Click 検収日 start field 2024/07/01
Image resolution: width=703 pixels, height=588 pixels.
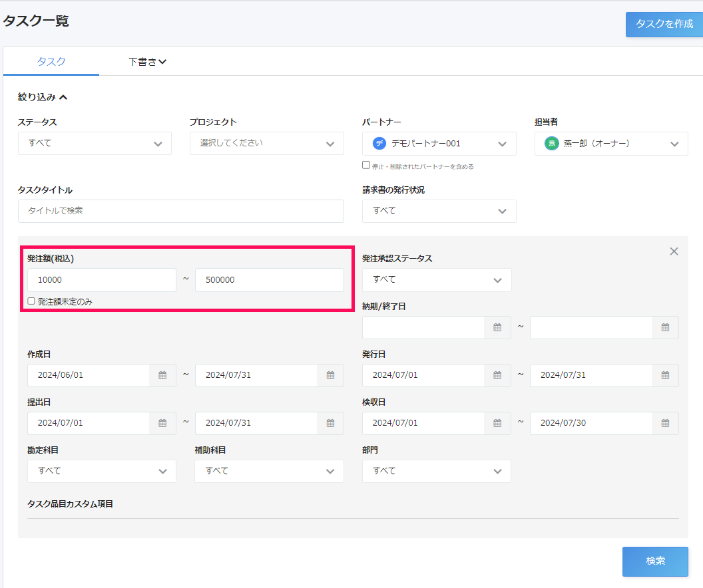(x=423, y=423)
